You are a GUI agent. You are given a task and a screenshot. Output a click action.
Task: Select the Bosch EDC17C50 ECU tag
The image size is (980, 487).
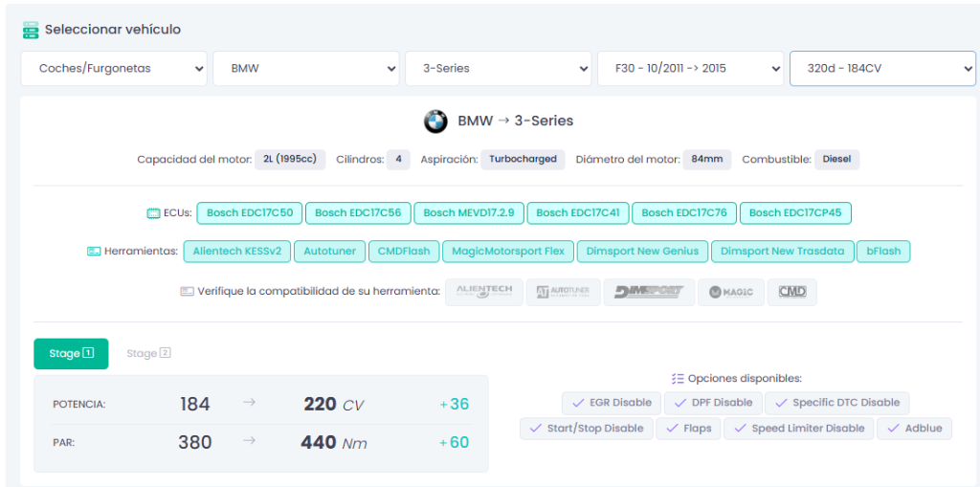pos(250,213)
